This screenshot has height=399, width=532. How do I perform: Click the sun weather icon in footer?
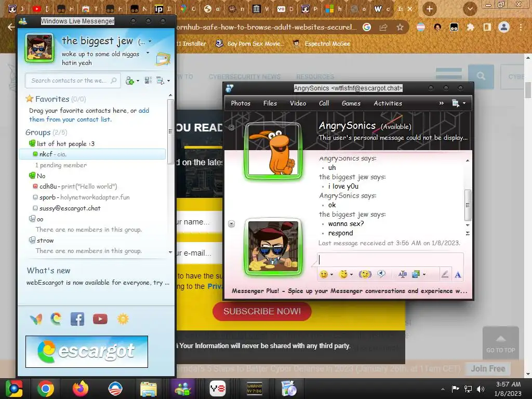pyautogui.click(x=123, y=319)
